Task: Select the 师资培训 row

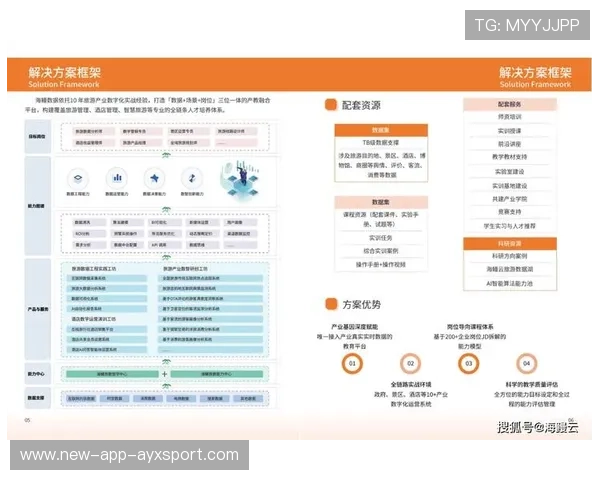Action: (x=510, y=117)
